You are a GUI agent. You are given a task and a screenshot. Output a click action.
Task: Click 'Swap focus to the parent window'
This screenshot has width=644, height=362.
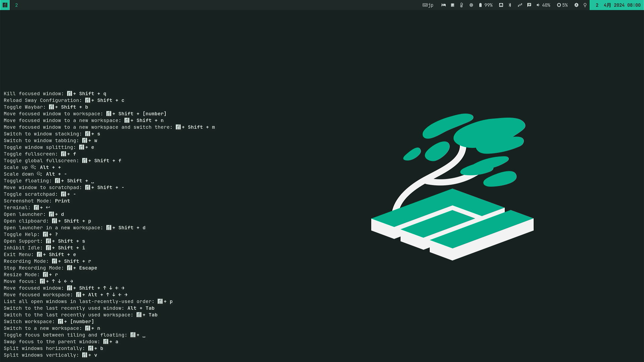click(61, 342)
